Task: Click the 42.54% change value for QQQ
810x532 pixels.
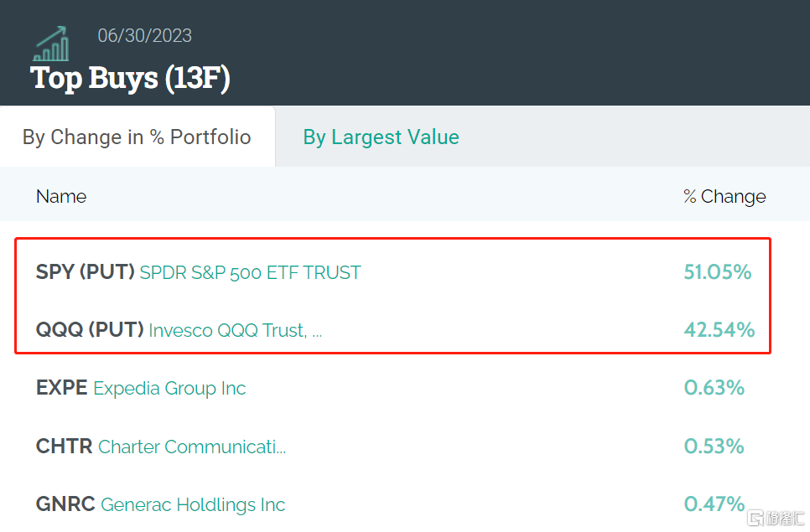Action: (719, 330)
